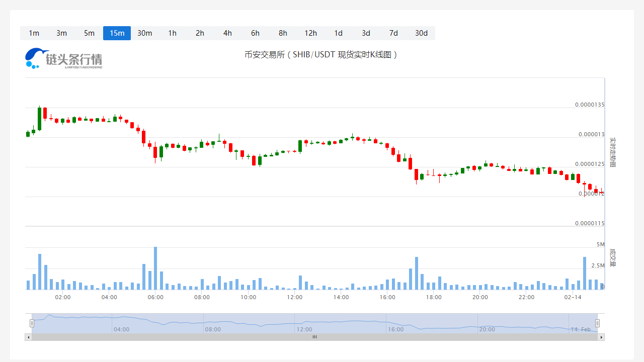Click the scrollbar right arrow
Screen dimensions: 644x362
601,337
